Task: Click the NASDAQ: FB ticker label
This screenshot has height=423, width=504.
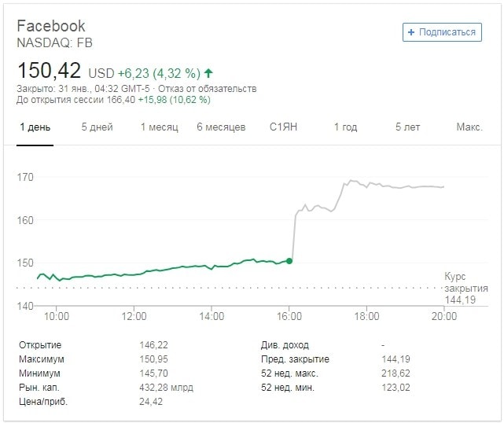Action: pos(54,43)
